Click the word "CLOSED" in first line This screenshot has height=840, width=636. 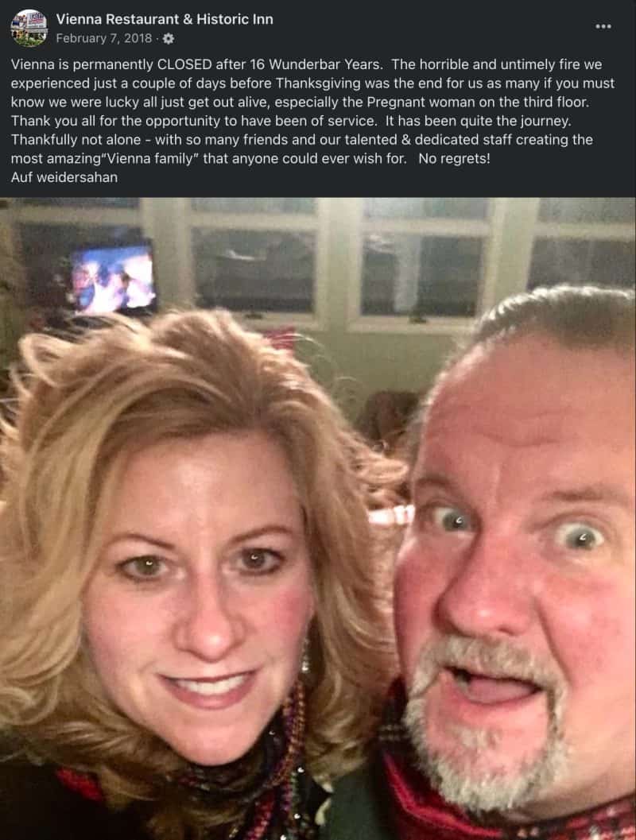184,65
